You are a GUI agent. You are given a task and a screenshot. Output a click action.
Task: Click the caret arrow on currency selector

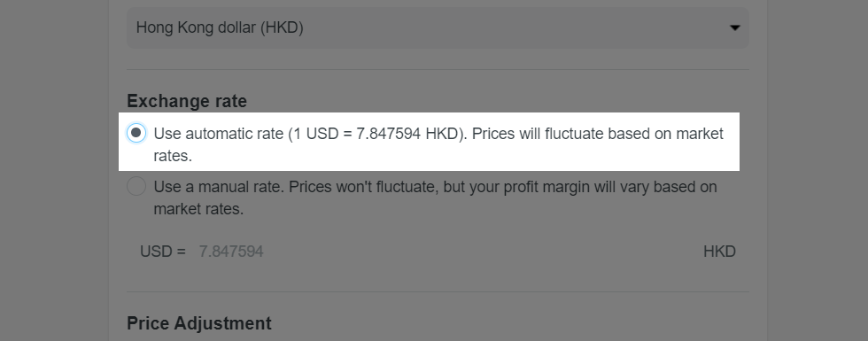tap(734, 27)
